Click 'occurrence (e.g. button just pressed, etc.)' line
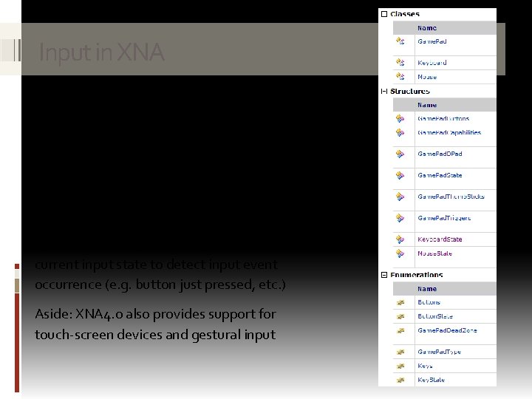The height and width of the screenshot is (399, 532). [x=160, y=284]
